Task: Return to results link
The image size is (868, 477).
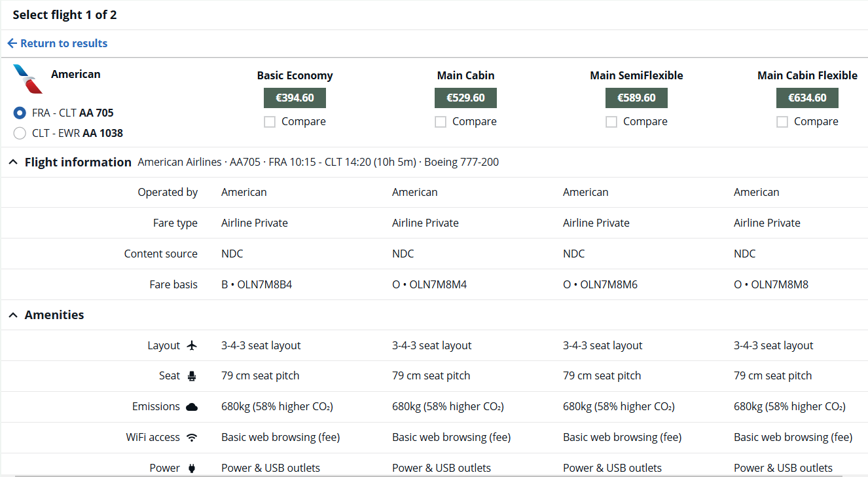Action: (x=63, y=43)
